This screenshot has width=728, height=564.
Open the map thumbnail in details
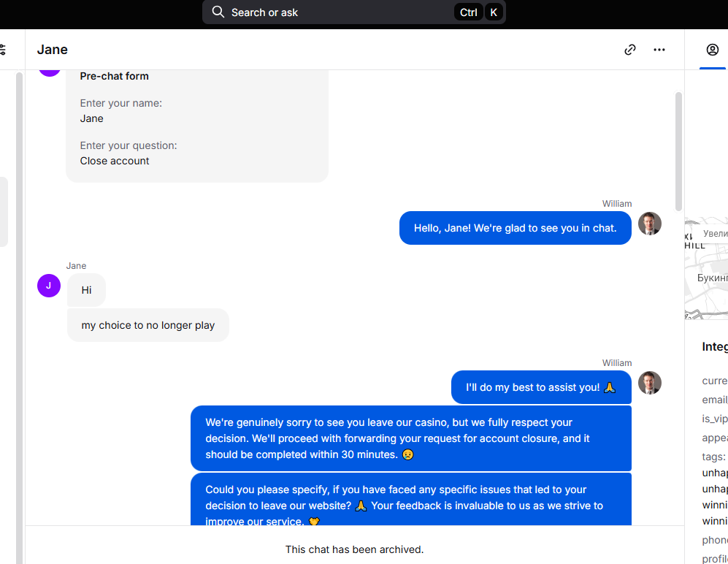(706, 269)
